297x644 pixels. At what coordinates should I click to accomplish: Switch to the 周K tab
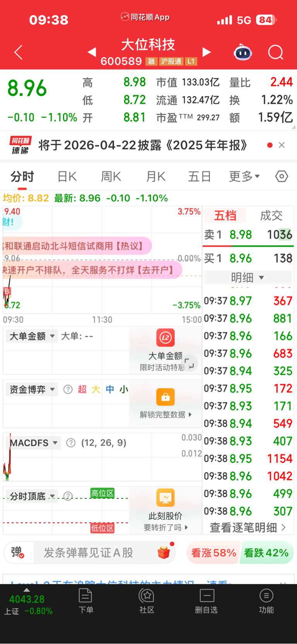111,177
